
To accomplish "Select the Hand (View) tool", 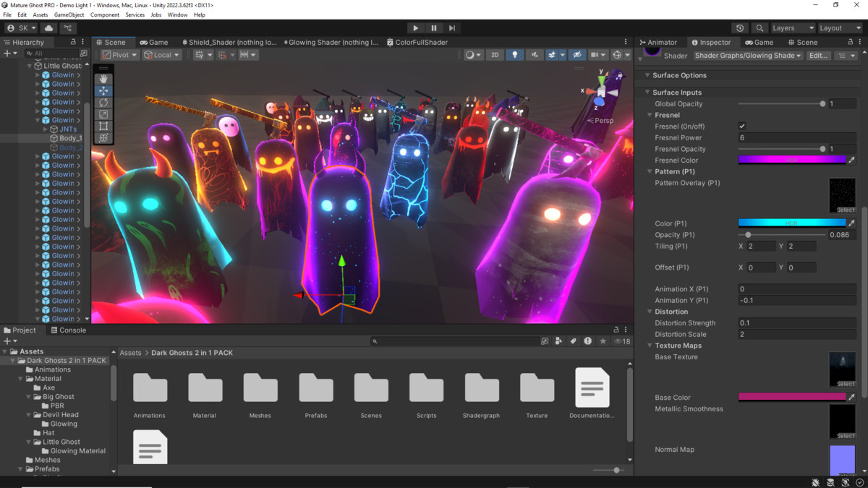I will 103,79.
